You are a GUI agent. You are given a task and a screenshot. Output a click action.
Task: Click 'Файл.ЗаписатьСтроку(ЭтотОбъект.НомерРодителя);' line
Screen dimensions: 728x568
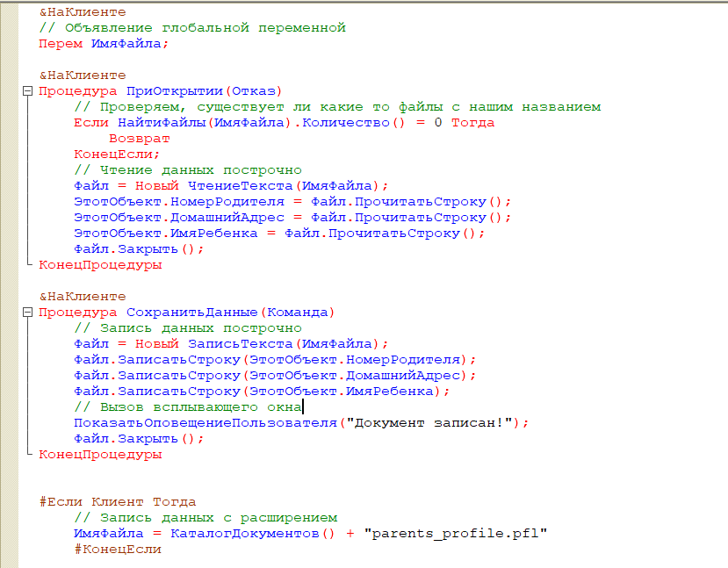pos(275,360)
